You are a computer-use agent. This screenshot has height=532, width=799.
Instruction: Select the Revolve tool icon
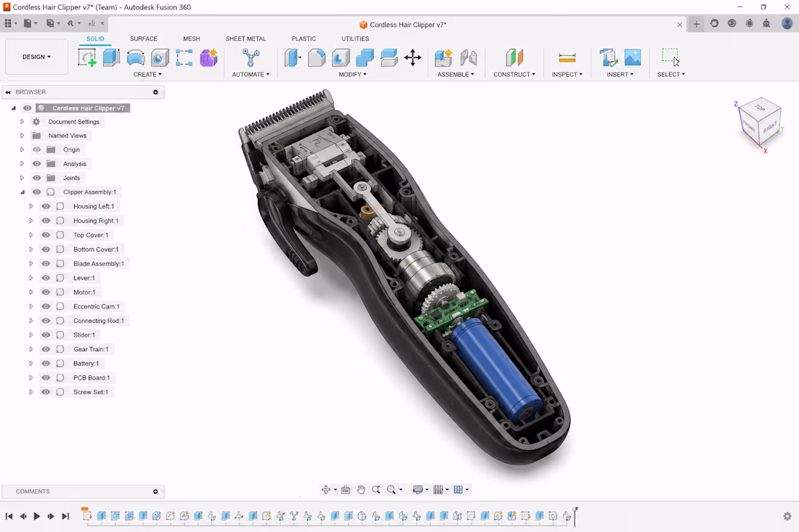pos(136,57)
